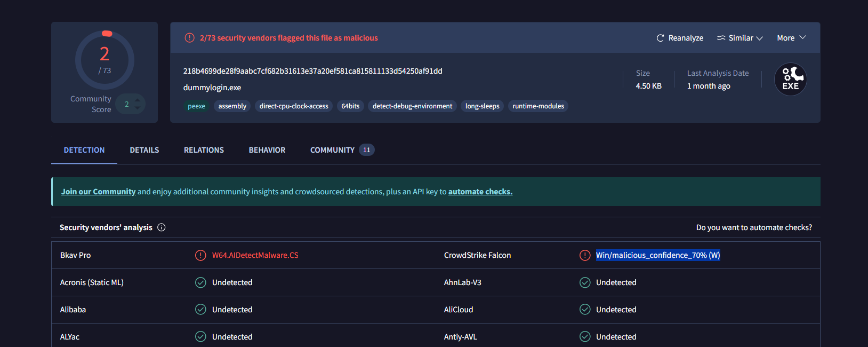
Task: Follow the automate checks link
Action: tap(480, 192)
